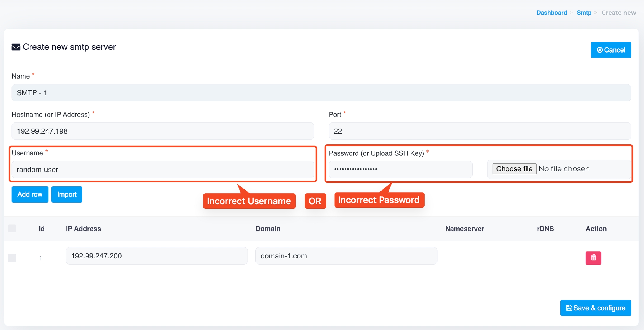Open the Dashboard breadcrumb link
Image resolution: width=644 pixels, height=330 pixels.
551,13
